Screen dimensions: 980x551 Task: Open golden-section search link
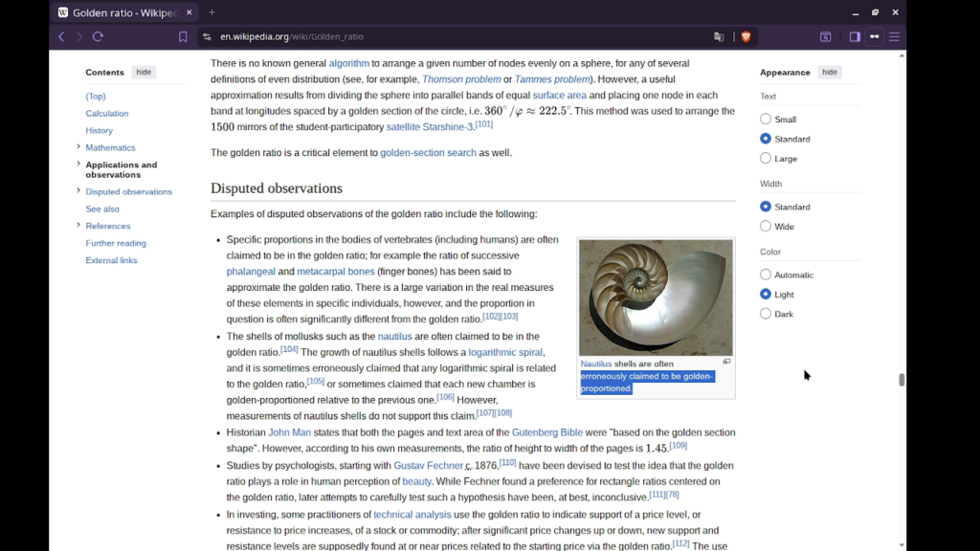coord(428,152)
